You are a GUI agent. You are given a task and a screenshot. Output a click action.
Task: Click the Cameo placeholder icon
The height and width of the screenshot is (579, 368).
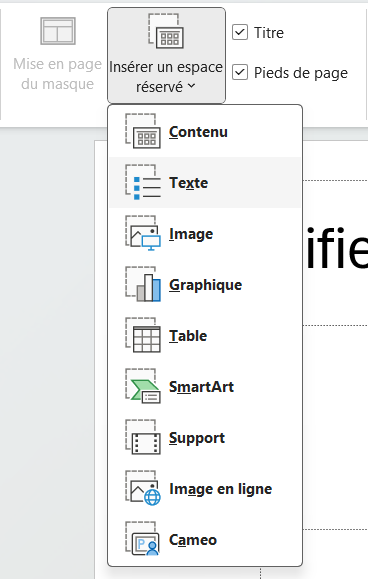pyautogui.click(x=143, y=539)
